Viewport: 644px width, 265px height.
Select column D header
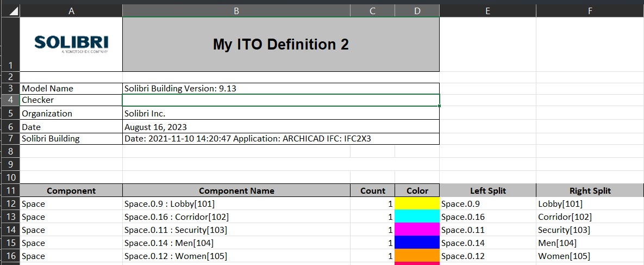(417, 11)
